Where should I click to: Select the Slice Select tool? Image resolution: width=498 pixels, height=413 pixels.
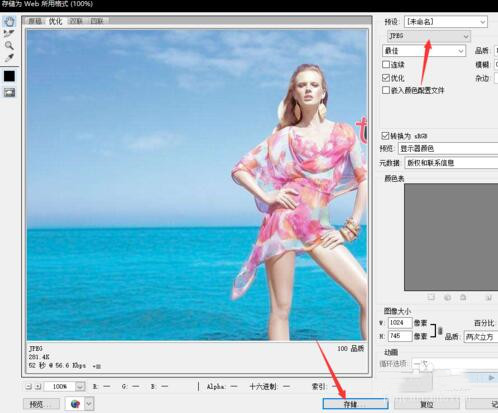(x=9, y=34)
